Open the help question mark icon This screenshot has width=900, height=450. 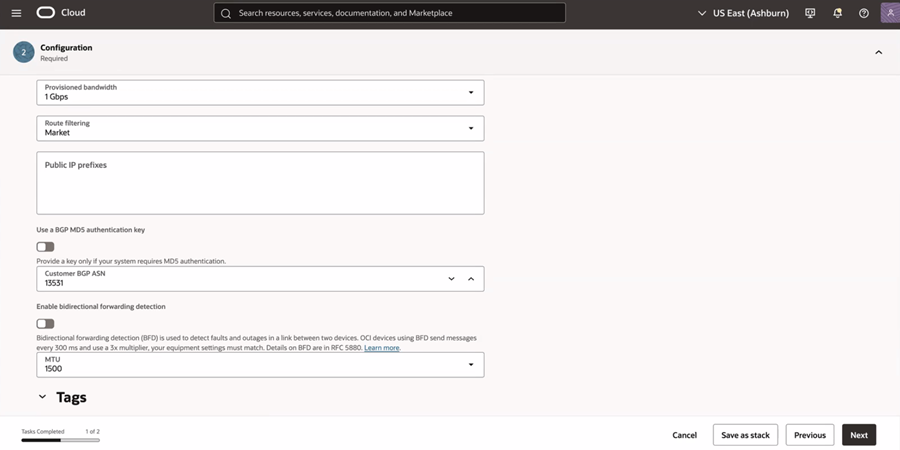(864, 13)
